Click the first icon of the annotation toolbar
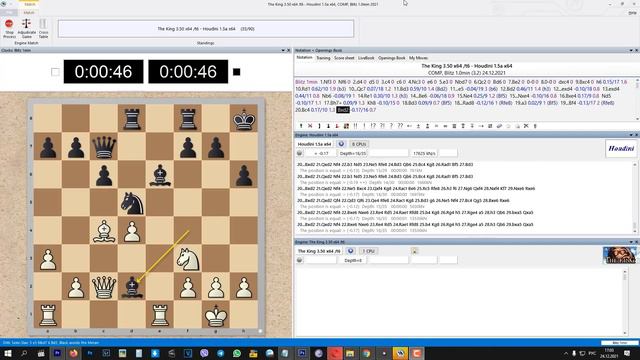Image resolution: width=640 pixels, height=360 pixels. 301,126
